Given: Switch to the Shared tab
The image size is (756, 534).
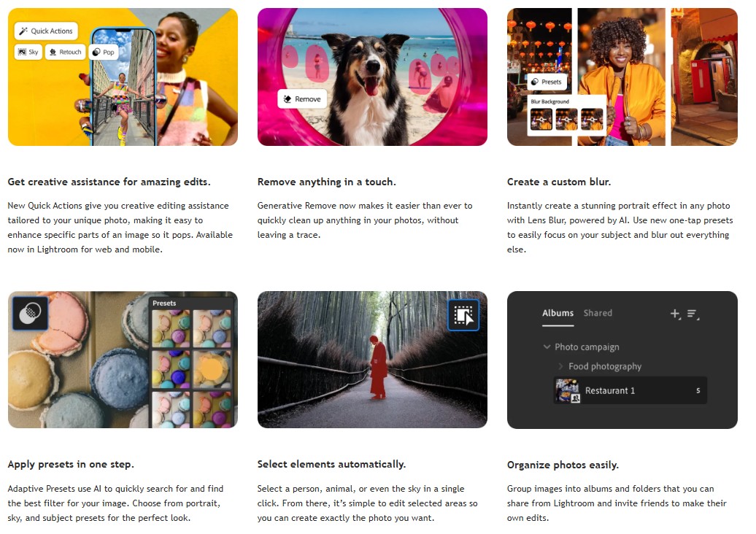Looking at the screenshot, I should (x=598, y=313).
